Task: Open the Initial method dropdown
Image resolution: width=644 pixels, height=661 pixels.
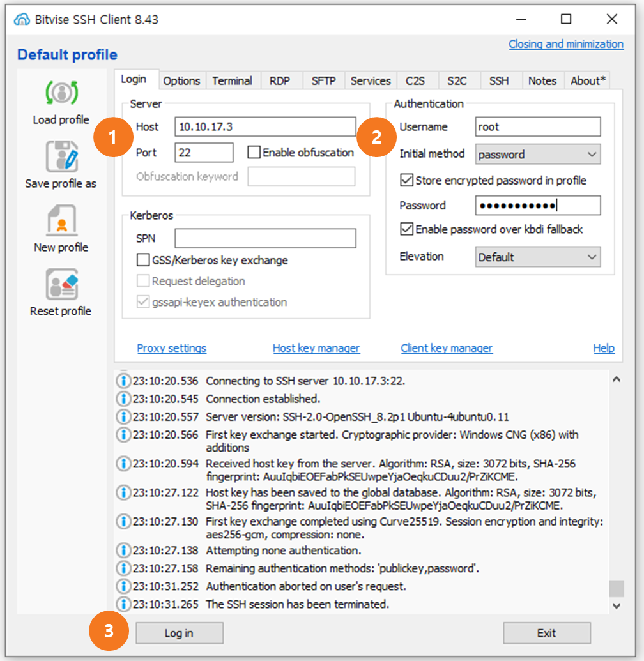Action: (x=538, y=155)
